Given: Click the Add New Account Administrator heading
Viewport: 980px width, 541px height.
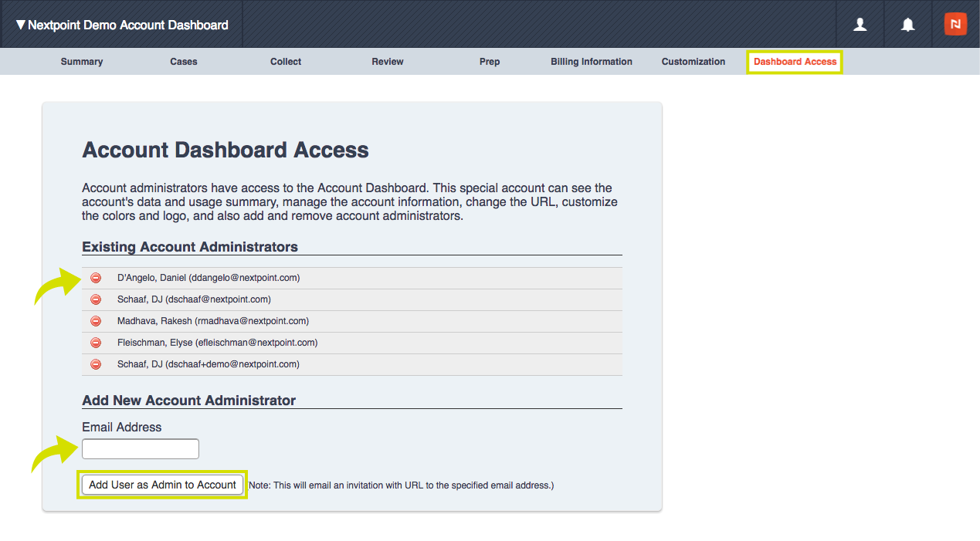Looking at the screenshot, I should click(189, 401).
